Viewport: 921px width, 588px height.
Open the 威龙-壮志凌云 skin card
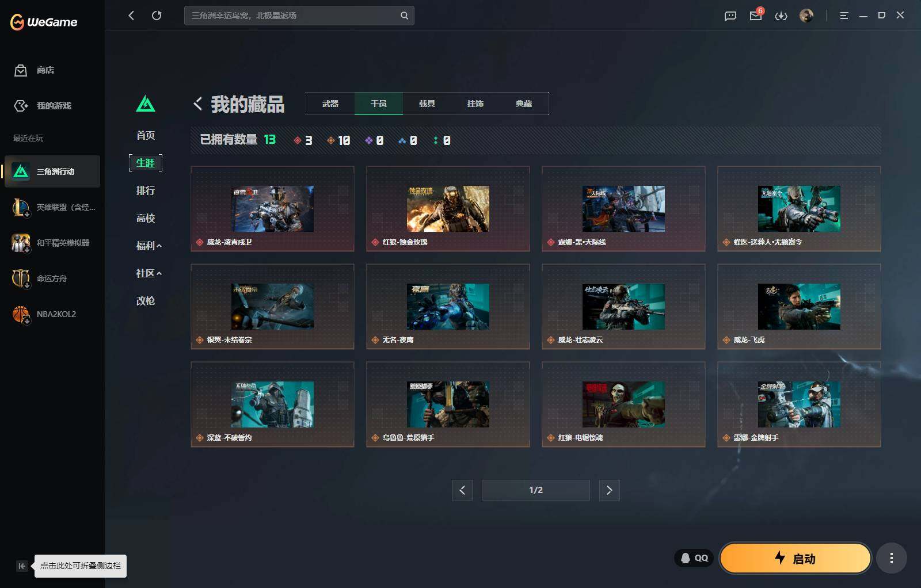[623, 307]
